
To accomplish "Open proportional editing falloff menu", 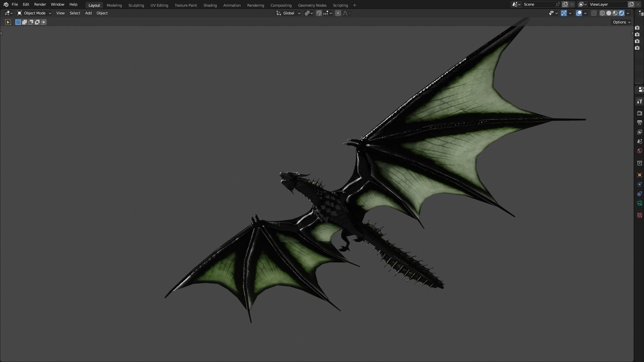I will click(347, 13).
